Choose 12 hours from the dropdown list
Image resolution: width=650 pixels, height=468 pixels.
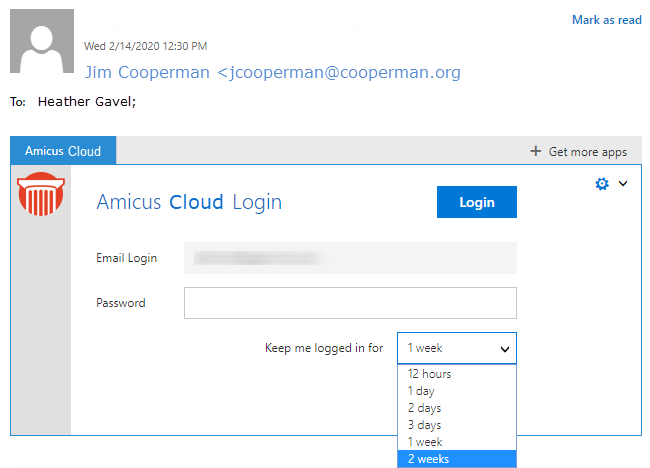click(x=457, y=374)
